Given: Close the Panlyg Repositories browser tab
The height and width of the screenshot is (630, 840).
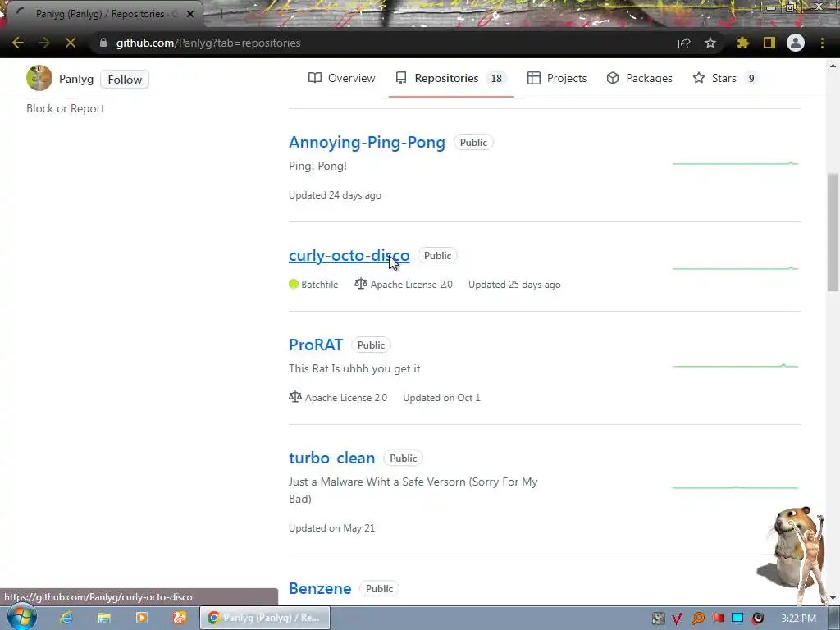Looking at the screenshot, I should (190, 14).
